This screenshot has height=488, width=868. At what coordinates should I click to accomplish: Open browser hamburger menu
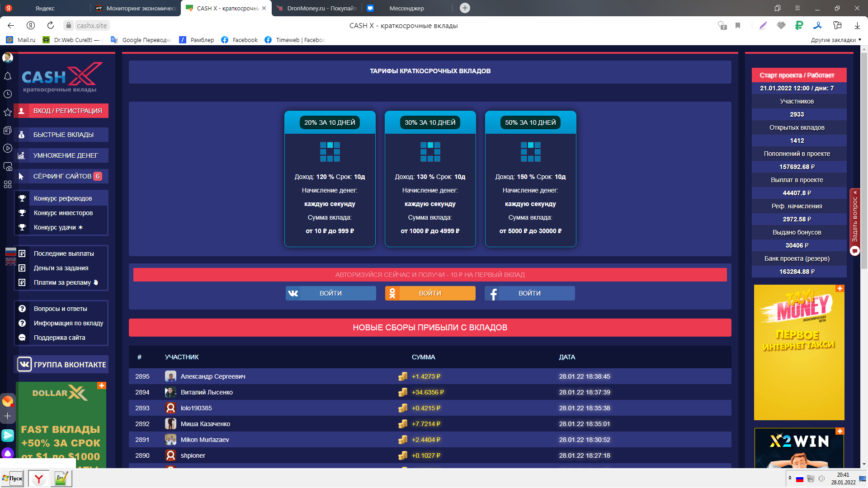click(797, 8)
